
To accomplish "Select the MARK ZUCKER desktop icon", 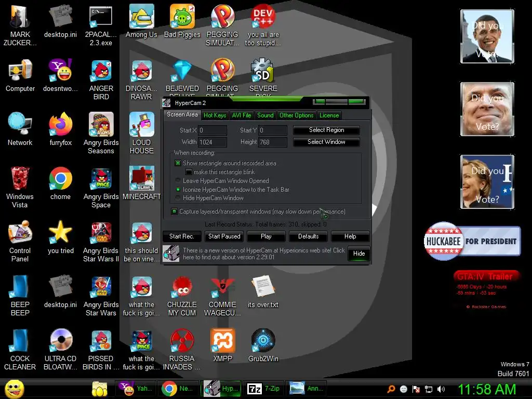I will click(x=20, y=25).
